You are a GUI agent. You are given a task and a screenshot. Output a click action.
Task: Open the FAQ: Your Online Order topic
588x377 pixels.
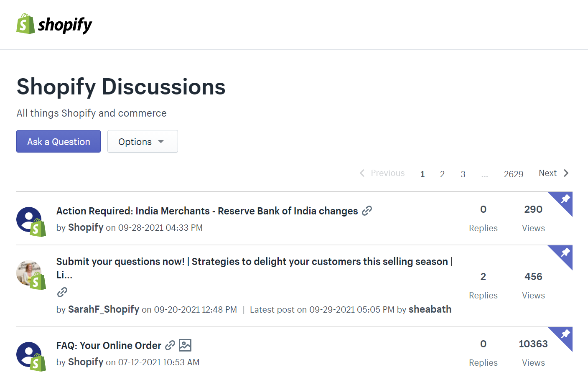(x=109, y=346)
